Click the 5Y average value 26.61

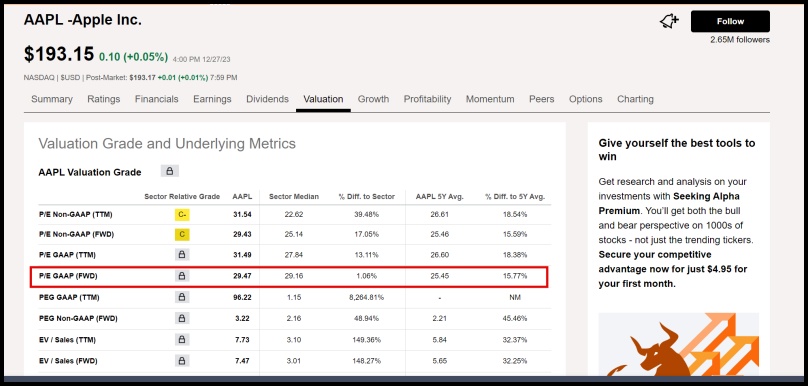(x=440, y=214)
